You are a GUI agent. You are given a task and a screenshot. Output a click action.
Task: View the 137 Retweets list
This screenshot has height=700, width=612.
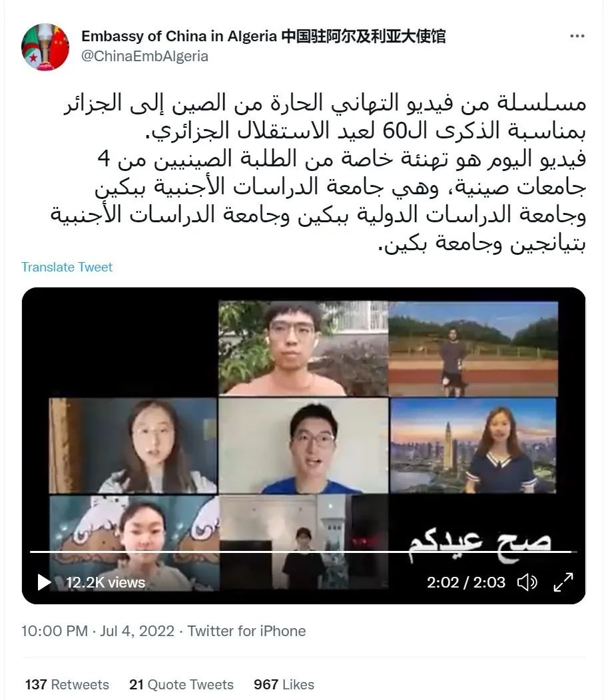point(67,685)
